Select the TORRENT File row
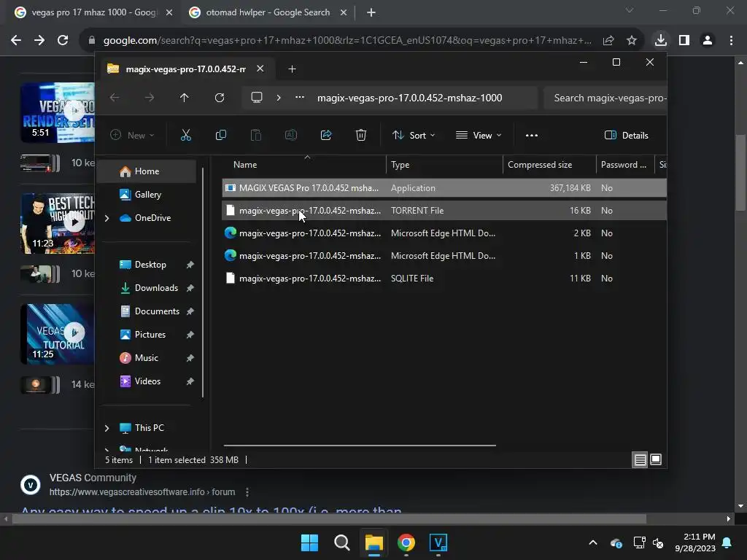This screenshot has height=560, width=747. point(444,211)
